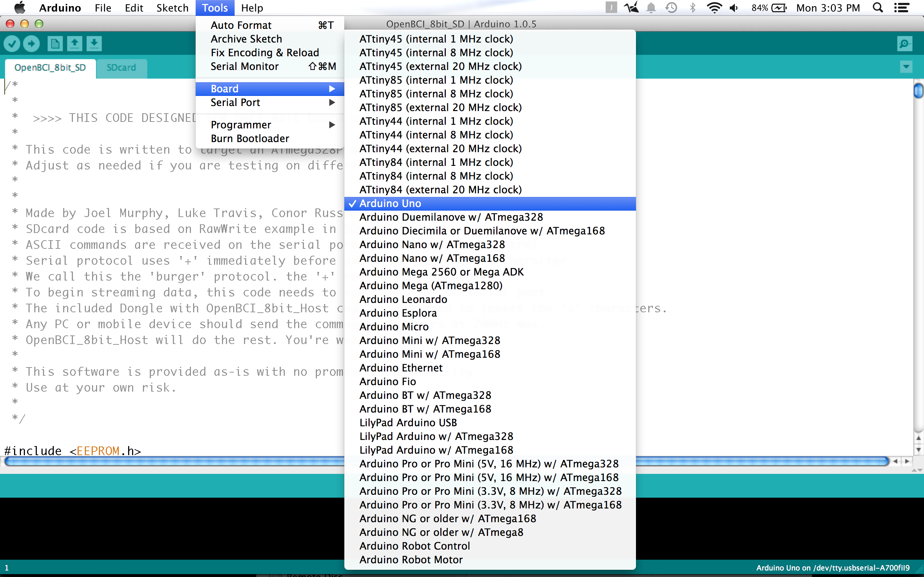This screenshot has width=924, height=577.
Task: Click the New sketch toolbar icon
Action: click(x=55, y=44)
